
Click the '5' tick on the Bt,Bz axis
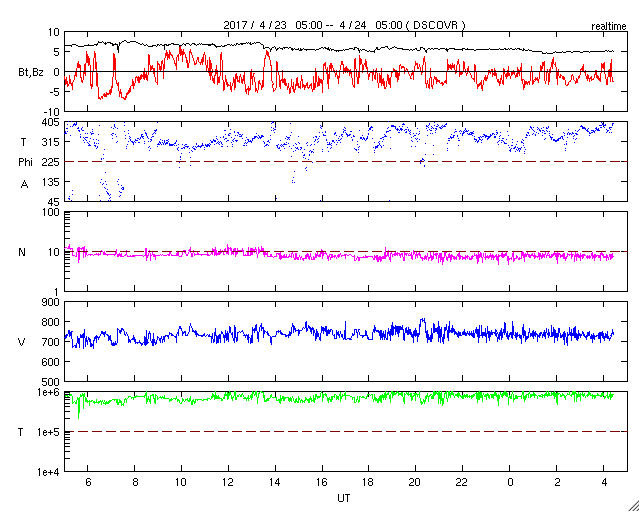pos(58,52)
